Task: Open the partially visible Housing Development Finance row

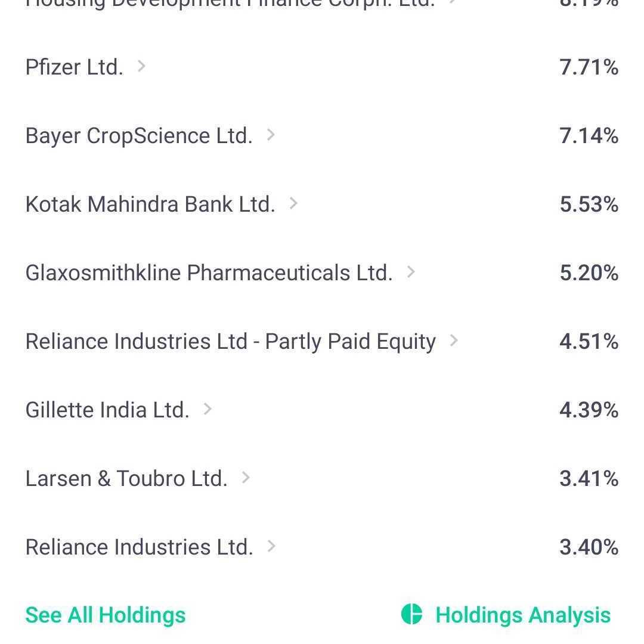Action: pos(322,4)
